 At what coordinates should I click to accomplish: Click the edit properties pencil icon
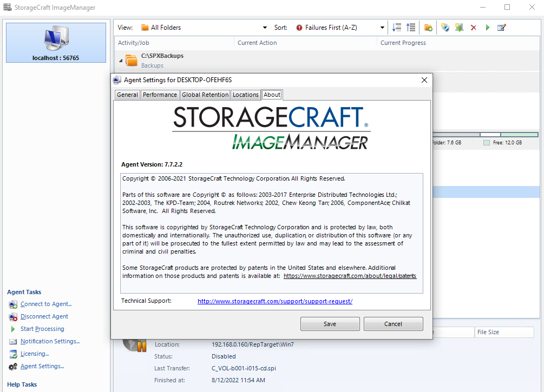pyautogui.click(x=501, y=28)
